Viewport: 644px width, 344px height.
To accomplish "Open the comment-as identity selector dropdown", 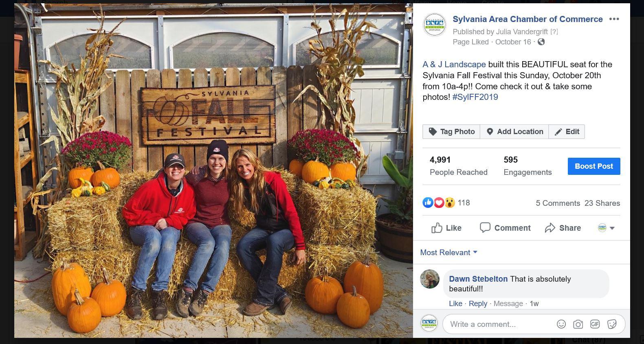I will click(x=606, y=228).
